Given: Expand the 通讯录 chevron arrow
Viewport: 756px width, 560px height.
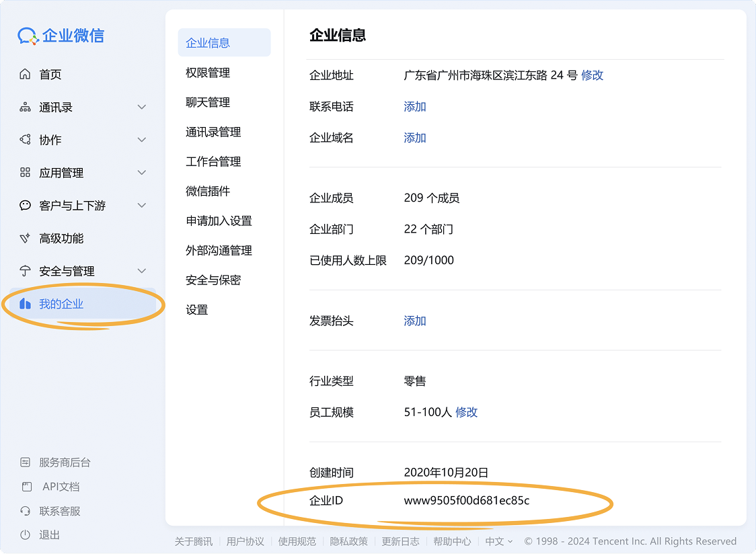Looking at the screenshot, I should coord(142,107).
